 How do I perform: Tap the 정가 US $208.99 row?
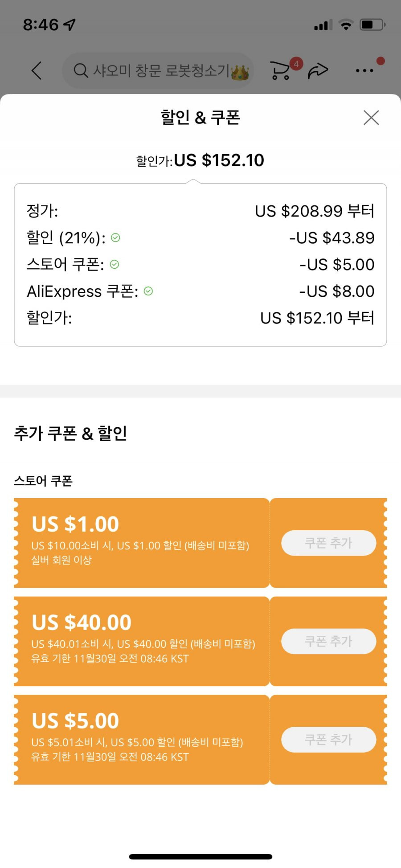pos(200,211)
